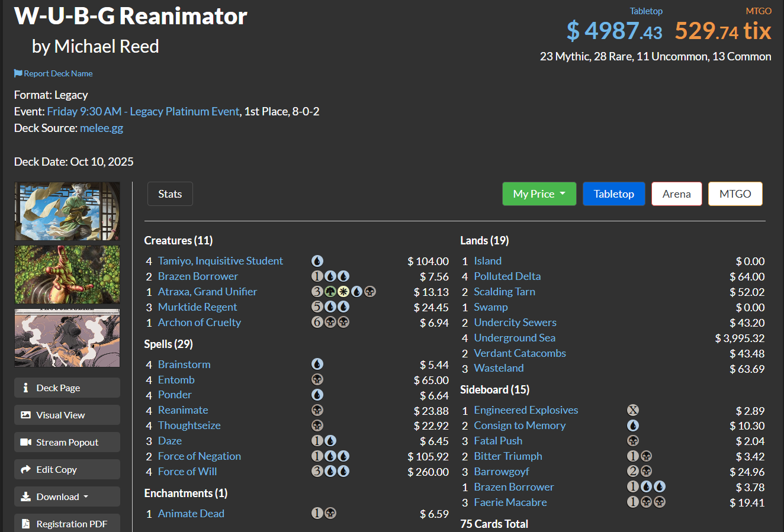The height and width of the screenshot is (532, 784).
Task: Switch prices using the blue Tabletop button
Action: pos(614,194)
